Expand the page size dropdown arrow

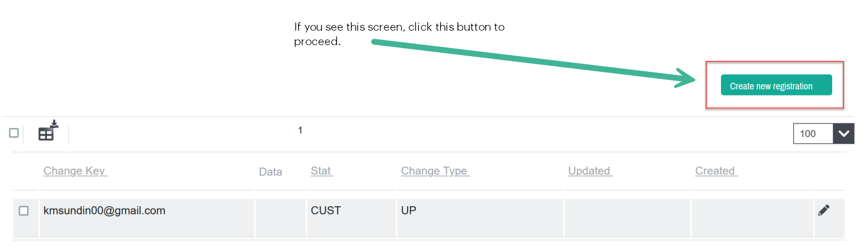pyautogui.click(x=843, y=133)
